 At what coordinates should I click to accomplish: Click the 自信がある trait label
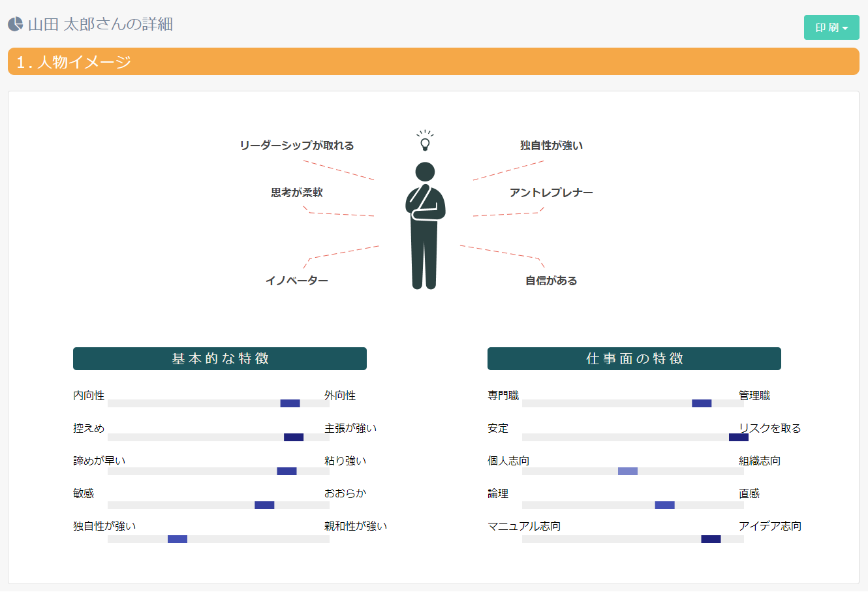coord(551,281)
